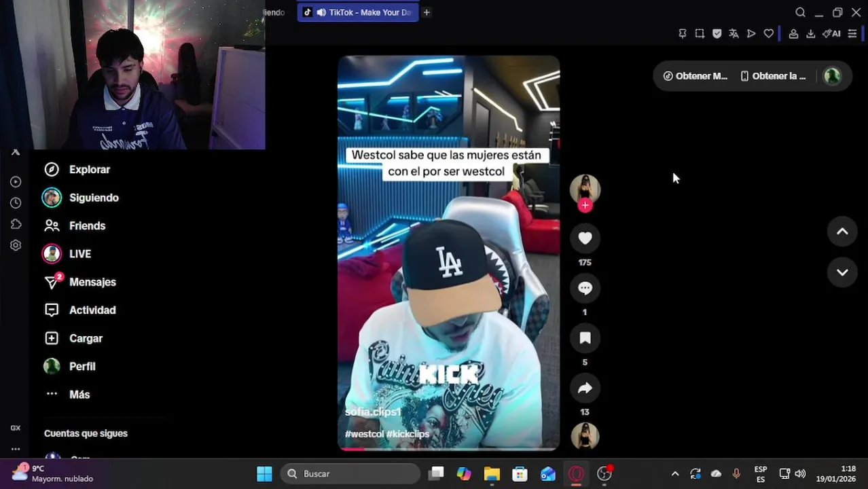Viewport: 868px width, 489px height.
Task: Open history clock in Opera sidebar
Action: coord(16,203)
